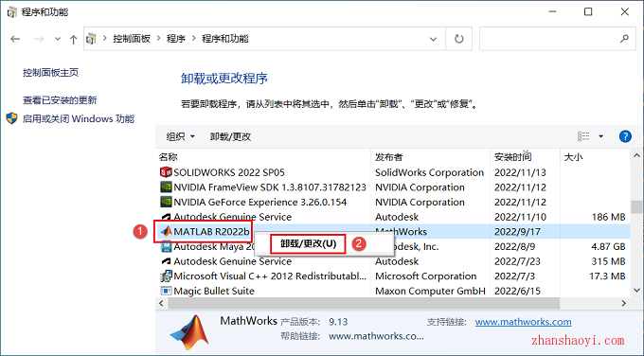
Task: Click SolidWorks Corporation publisher cell
Action: 429,172
